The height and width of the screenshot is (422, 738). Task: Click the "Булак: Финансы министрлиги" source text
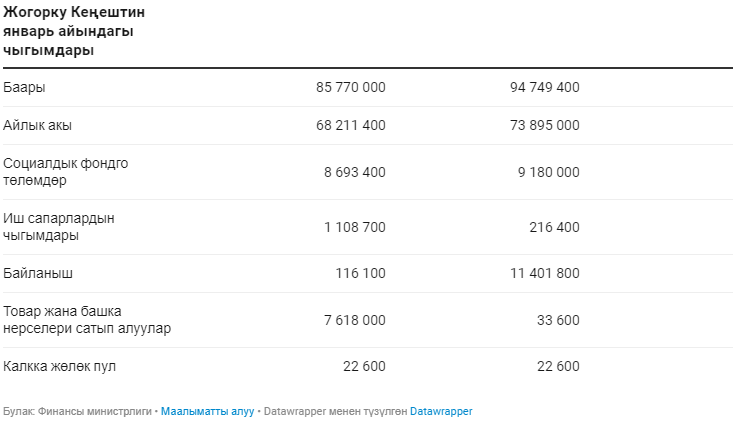point(78,411)
